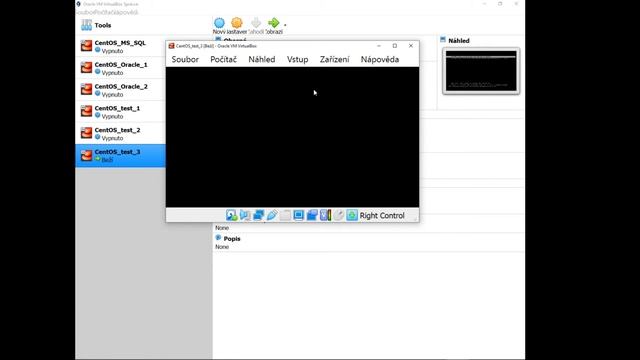The width and height of the screenshot is (640, 360).
Task: Open the Soubor menu in VM window
Action: tap(185, 60)
